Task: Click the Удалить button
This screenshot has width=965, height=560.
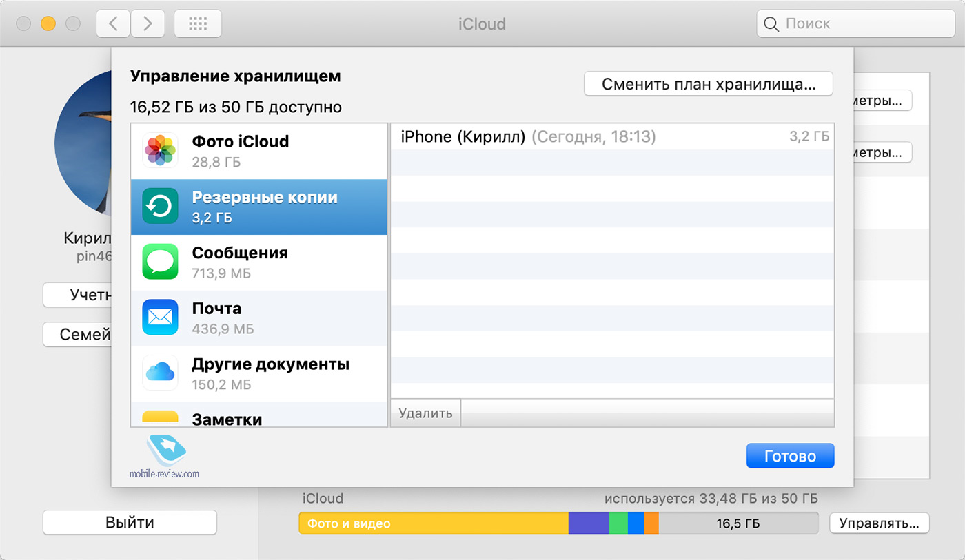Action: (x=425, y=413)
